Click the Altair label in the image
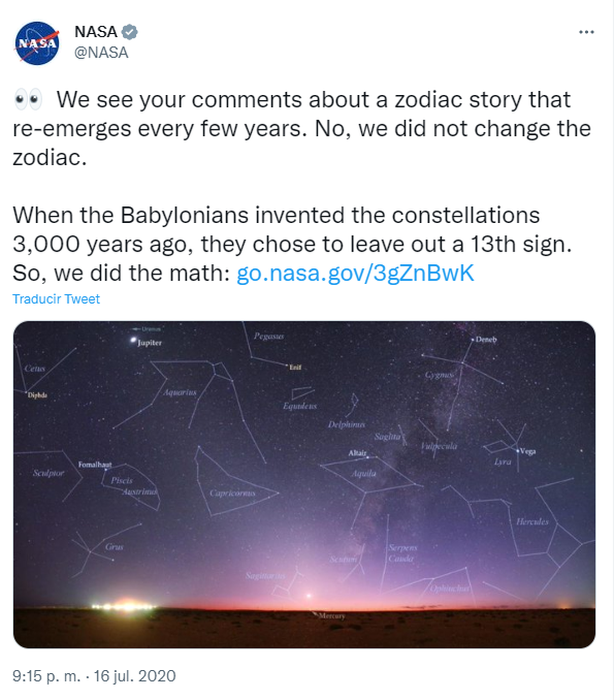Screen dimensions: 614x700 pos(358,453)
